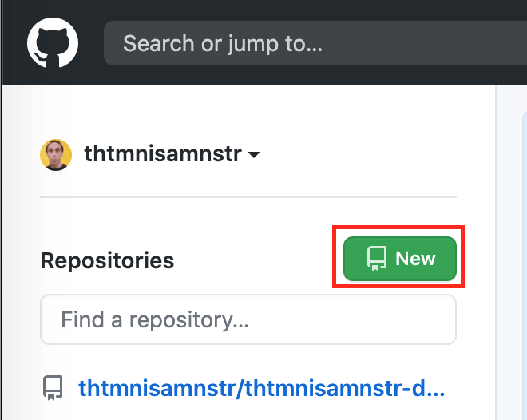The image size is (527, 420).
Task: Click the repo icon beside thtmnisamnstr repository
Action: [53, 388]
